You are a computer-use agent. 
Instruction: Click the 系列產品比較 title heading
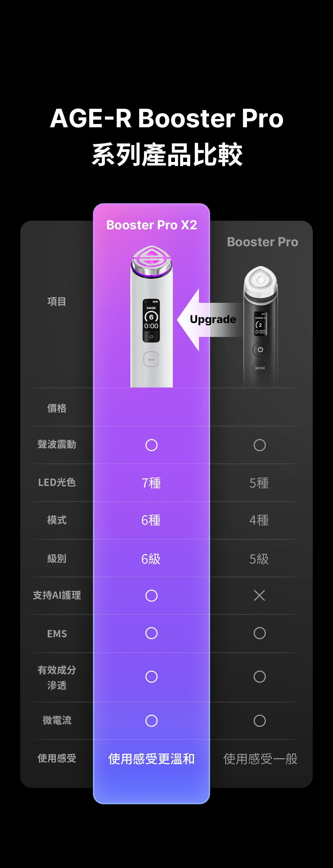pyautogui.click(x=167, y=155)
